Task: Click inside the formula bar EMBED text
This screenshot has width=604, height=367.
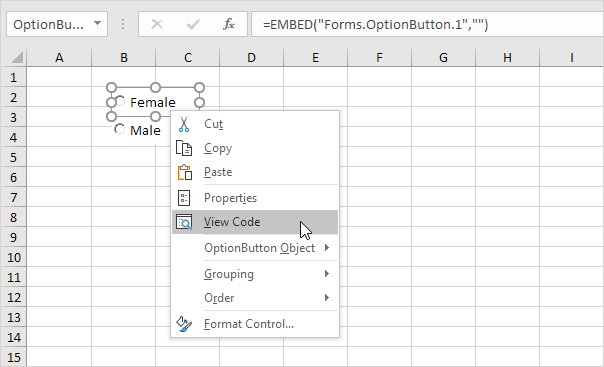Action: point(376,25)
